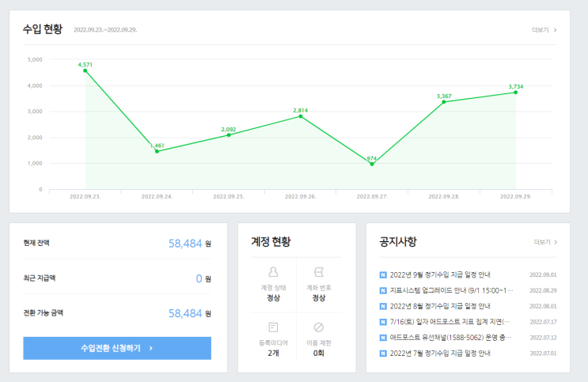Viewport: 588px width, 382px height.
Task: Click the 2022.09.23. x-axis label
Action: point(85,196)
